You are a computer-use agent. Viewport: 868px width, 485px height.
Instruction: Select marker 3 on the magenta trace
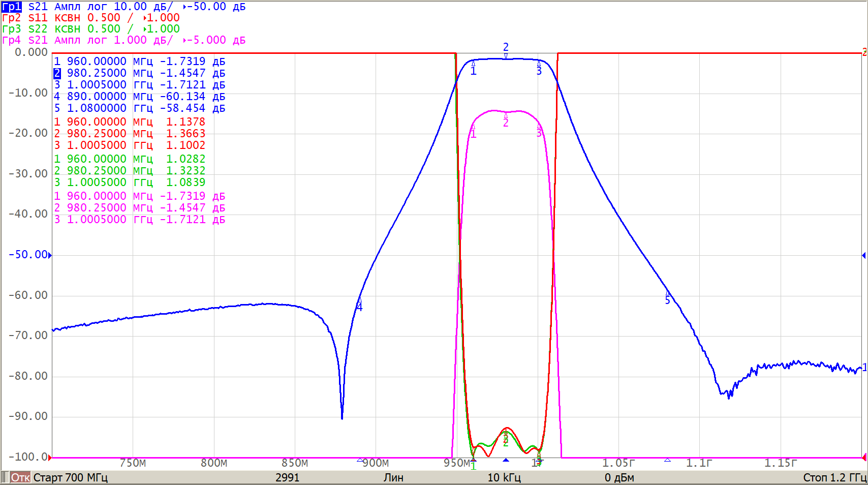click(x=539, y=132)
